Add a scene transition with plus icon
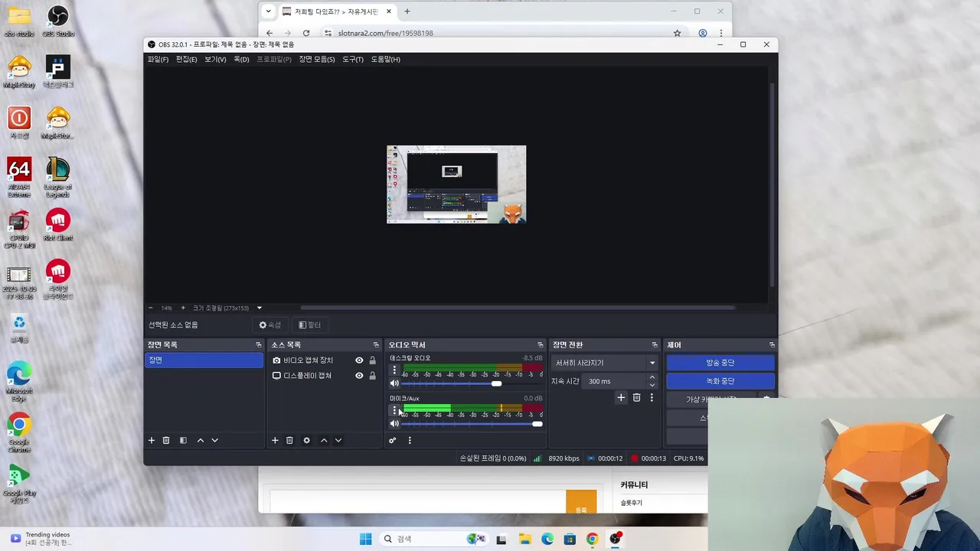The image size is (980, 551). 622,397
